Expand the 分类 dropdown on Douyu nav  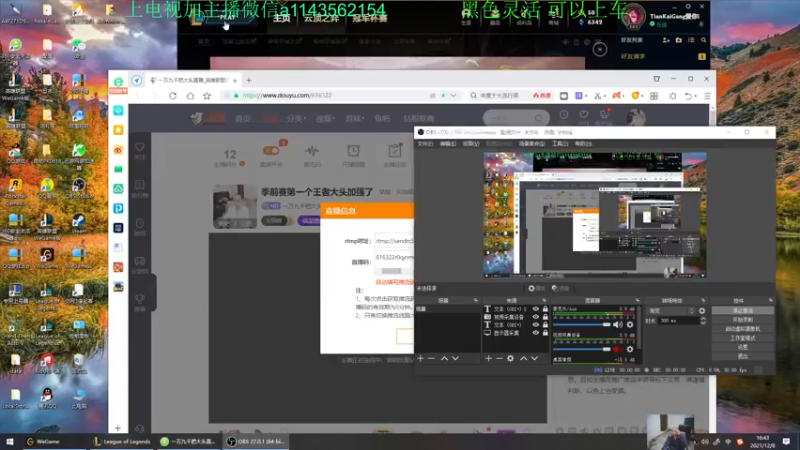point(295,118)
